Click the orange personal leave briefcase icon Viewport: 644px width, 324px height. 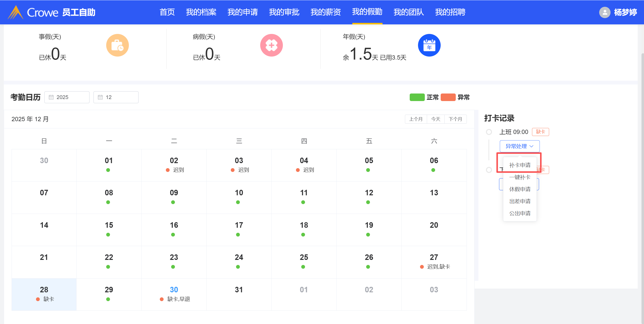tap(117, 45)
